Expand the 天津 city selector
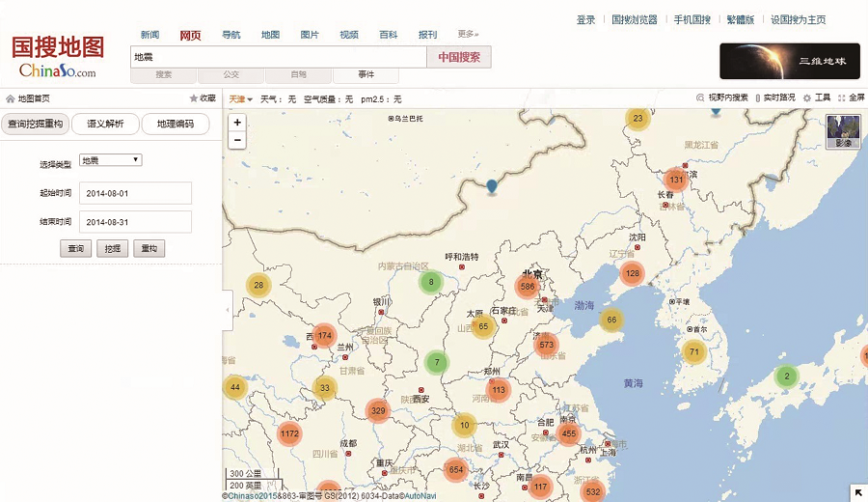The width and height of the screenshot is (868, 502). [x=240, y=98]
